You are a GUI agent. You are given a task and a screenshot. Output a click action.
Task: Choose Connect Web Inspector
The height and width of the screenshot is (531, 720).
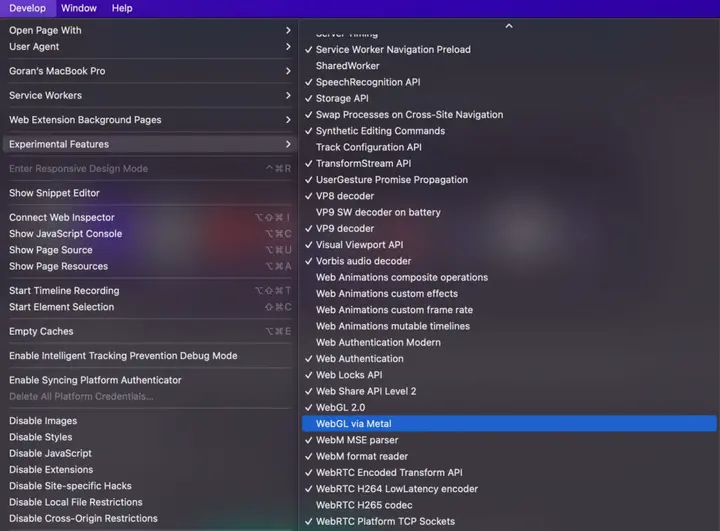tap(150, 217)
